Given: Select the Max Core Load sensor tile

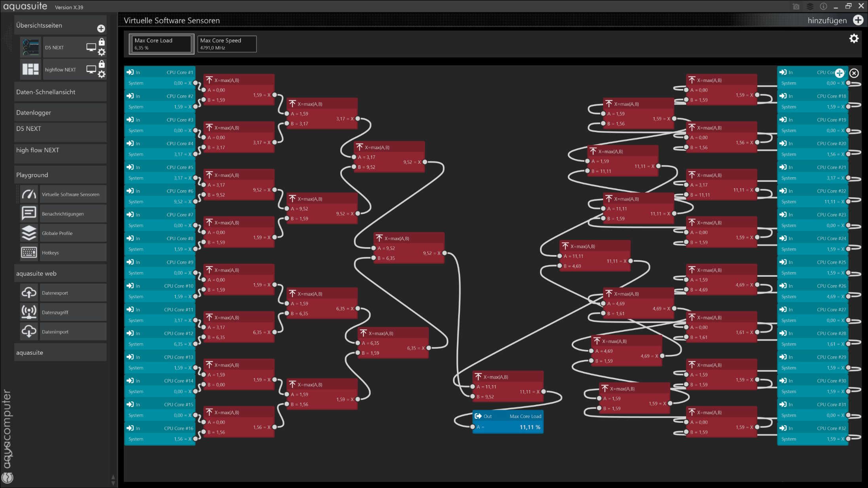Looking at the screenshot, I should click(x=161, y=44).
